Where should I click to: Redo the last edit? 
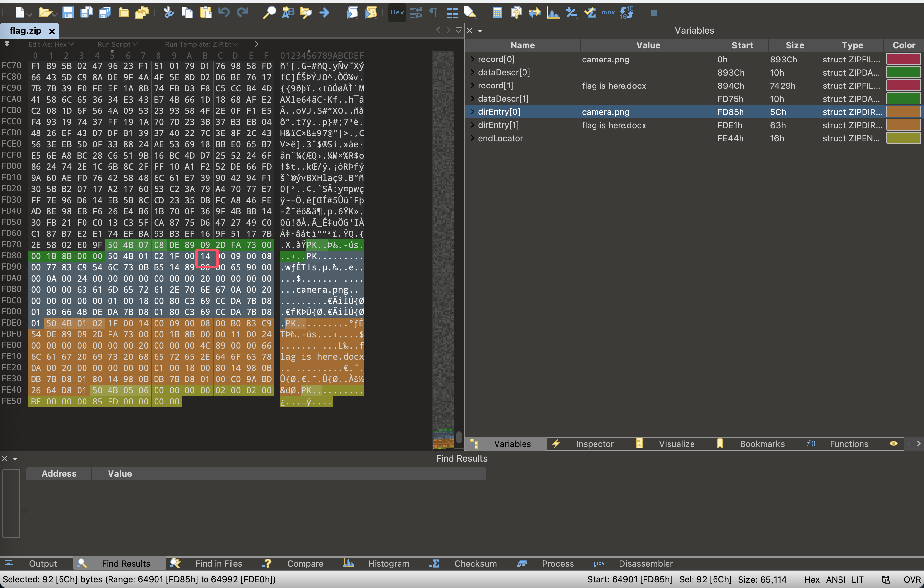click(243, 13)
